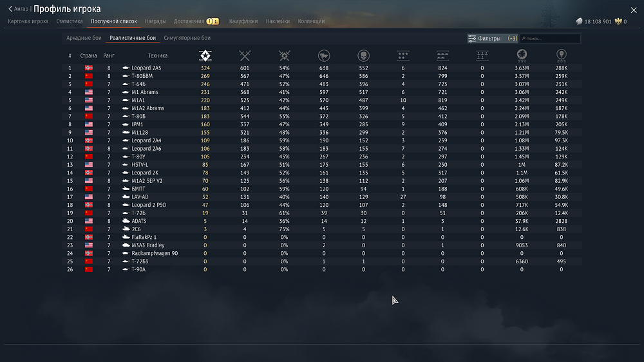The width and height of the screenshot is (644, 362).
Task: Select the Послужной список tab
Action: [114, 21]
